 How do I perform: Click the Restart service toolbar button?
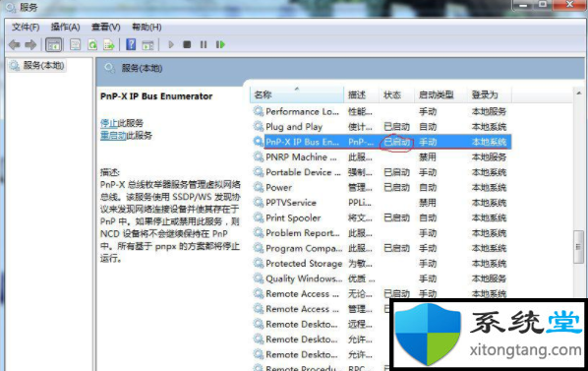point(220,45)
